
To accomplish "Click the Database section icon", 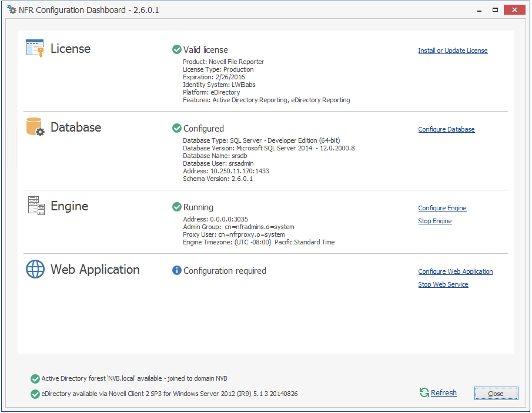I will (35, 127).
